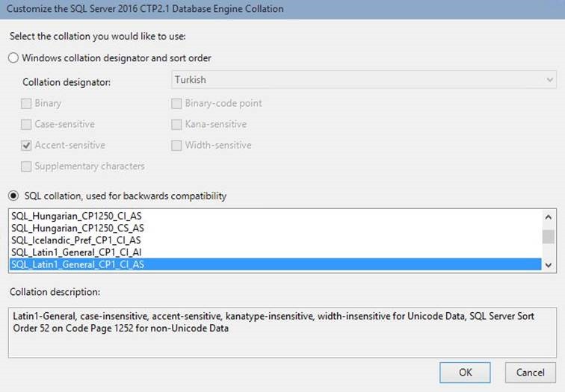
Task: Choose SQL_Latin1_General_CP1_CI_AI collation
Action: point(275,252)
